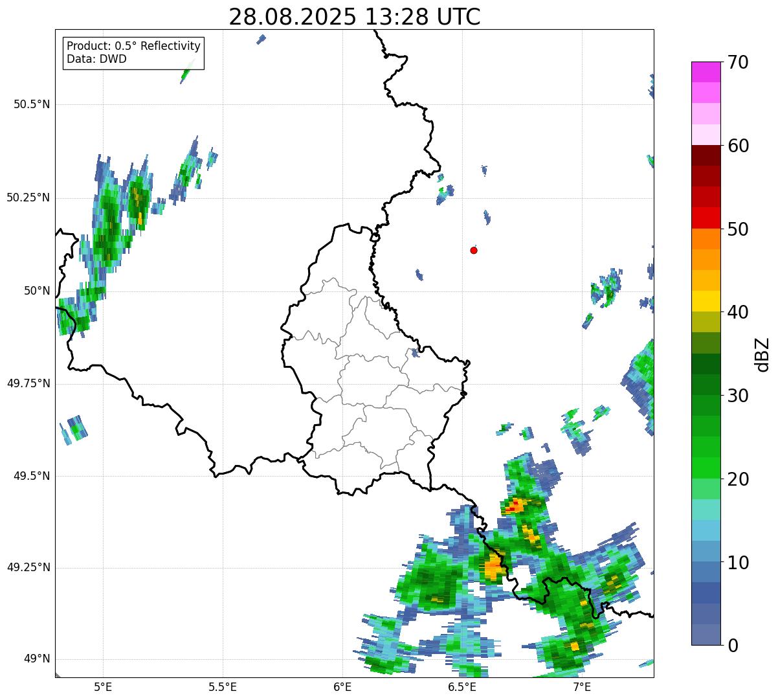Click the dBZ colorbar axis label
The width and height of the screenshot is (778, 700).
(762, 354)
